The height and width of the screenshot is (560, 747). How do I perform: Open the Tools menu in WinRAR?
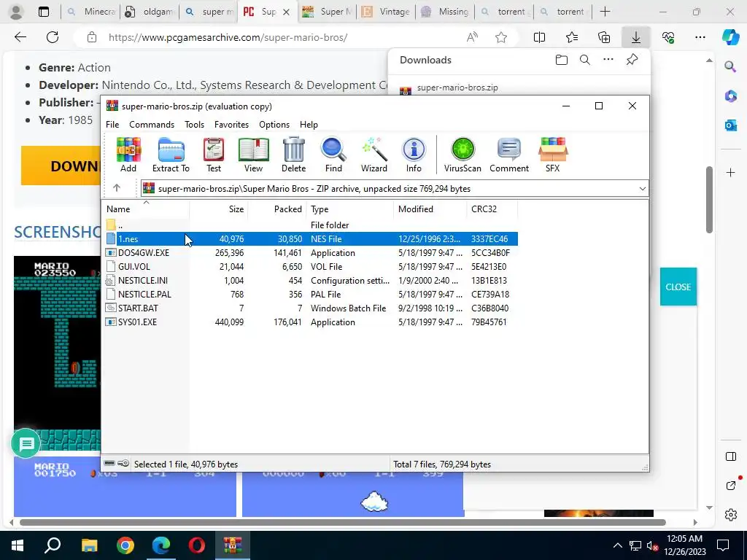(x=194, y=124)
